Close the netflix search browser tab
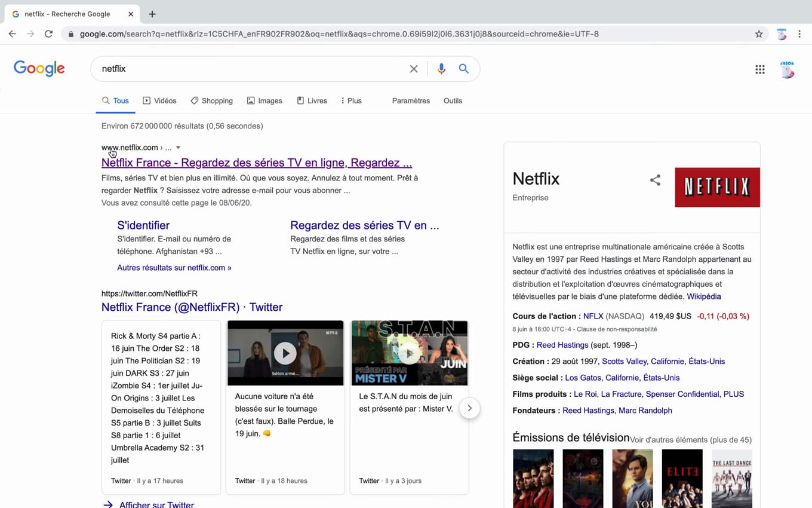The height and width of the screenshot is (508, 812). [131, 14]
